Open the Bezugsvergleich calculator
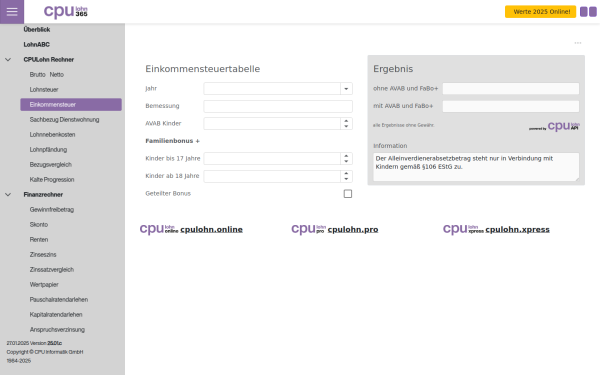 (x=51, y=165)
